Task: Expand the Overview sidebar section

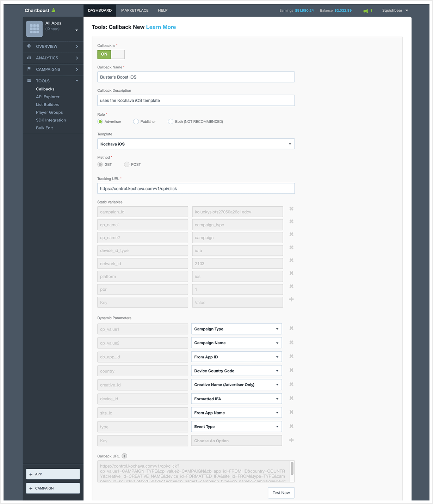Action: click(x=77, y=47)
